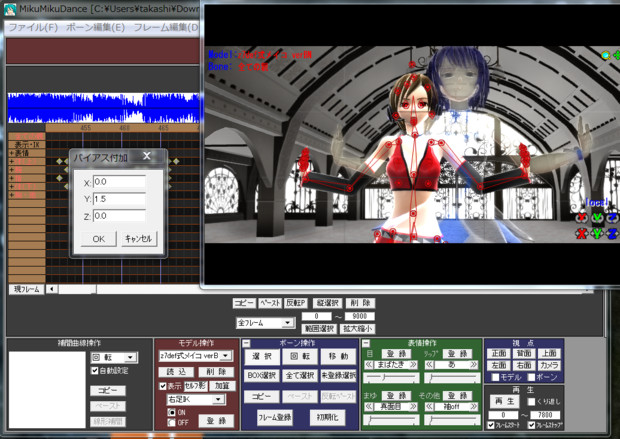Click the MikuMikuDance app icon in title bar
Image resolution: width=620 pixels, height=439 pixels.
tap(9, 9)
